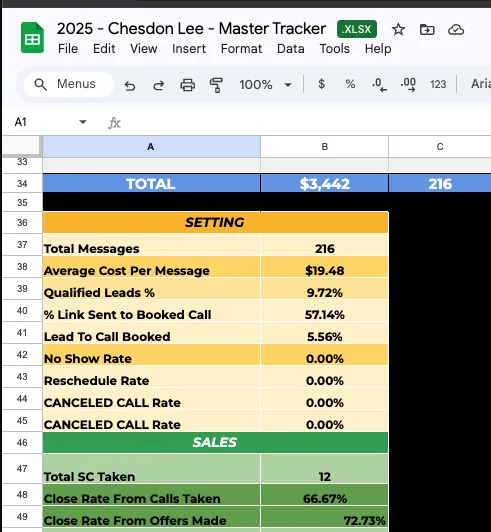Open the 123 number format menu

tap(438, 84)
